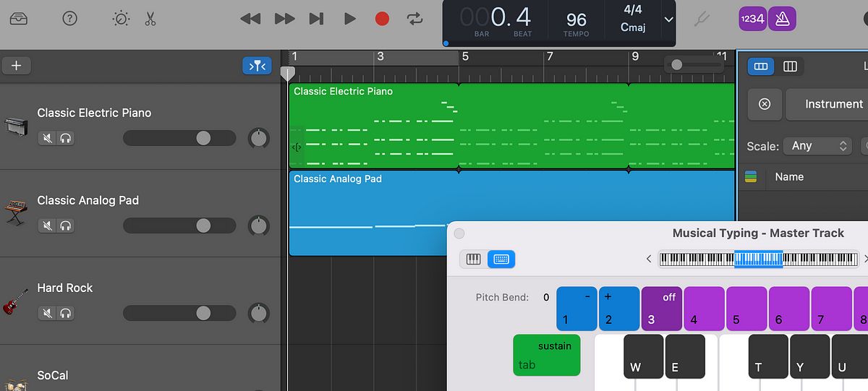Toggle the Catch playhead button
This screenshot has height=391, width=868.
tap(257, 66)
